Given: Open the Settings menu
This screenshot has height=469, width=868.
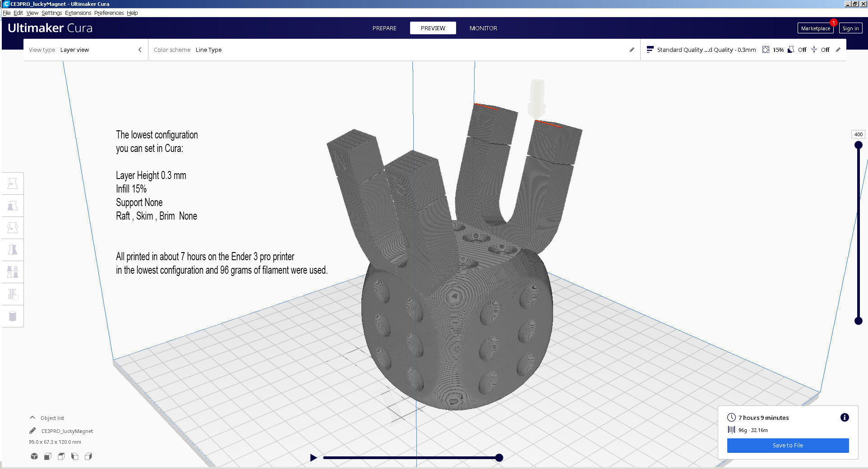Looking at the screenshot, I should point(51,13).
